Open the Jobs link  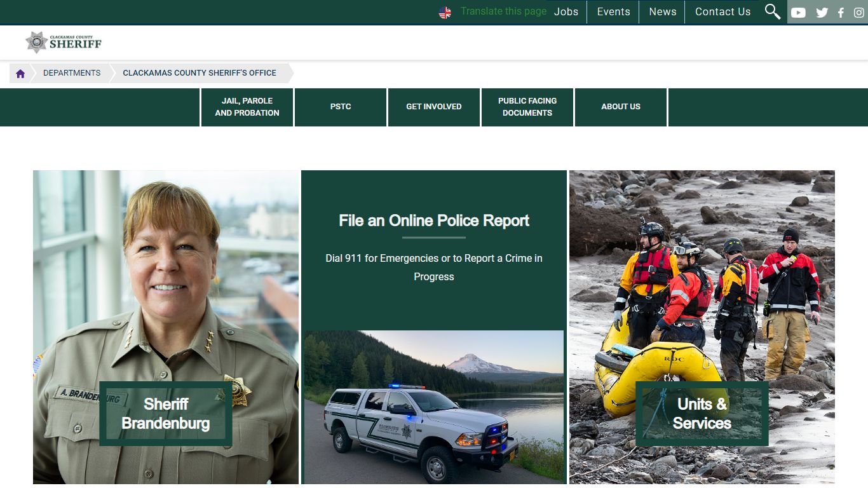click(566, 11)
